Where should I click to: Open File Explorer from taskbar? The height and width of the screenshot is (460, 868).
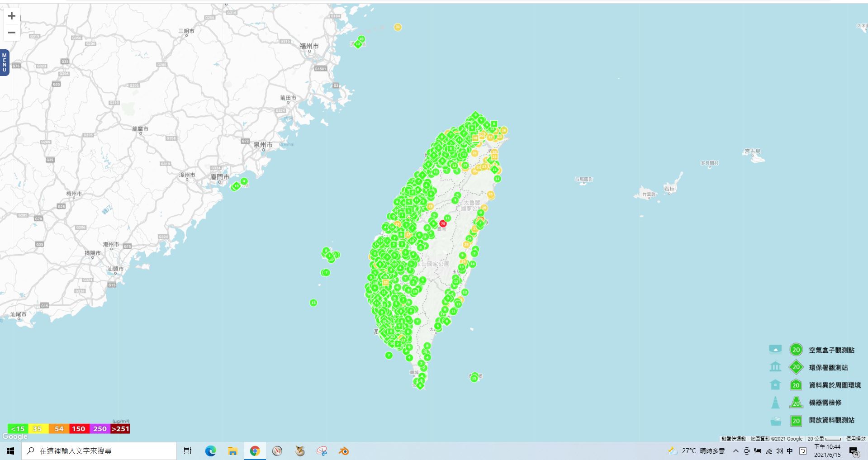coord(232,451)
